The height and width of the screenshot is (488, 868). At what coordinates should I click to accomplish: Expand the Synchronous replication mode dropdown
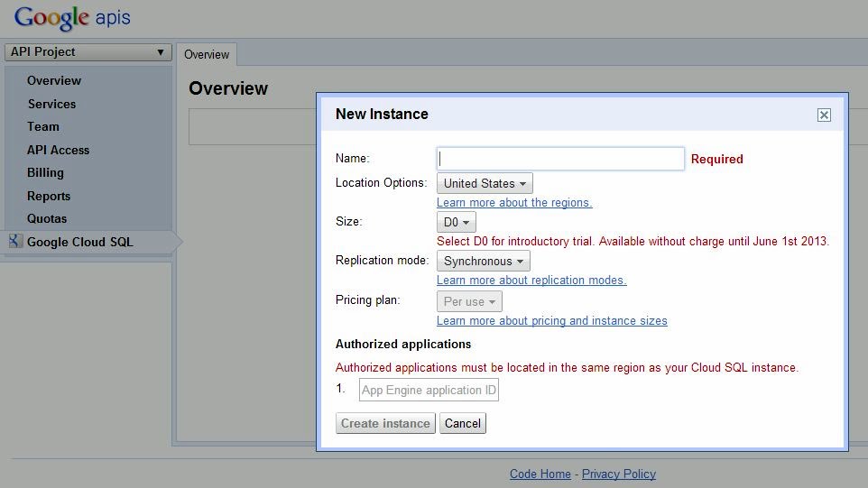(x=483, y=261)
